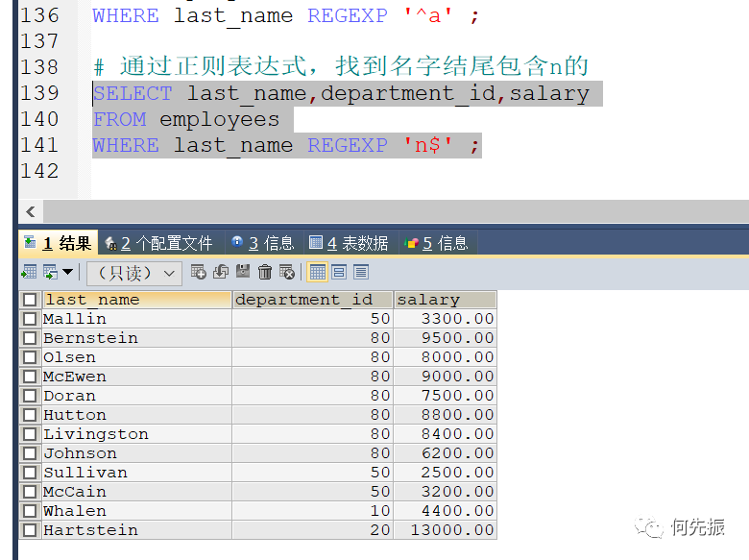Click the insert new row icon
This screenshot has width=749, height=560.
pos(198,272)
